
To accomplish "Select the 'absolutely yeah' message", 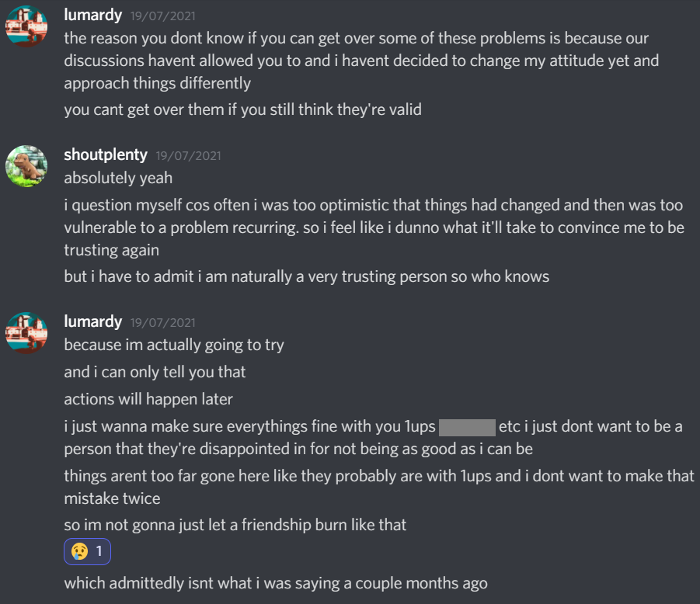I will (118, 178).
